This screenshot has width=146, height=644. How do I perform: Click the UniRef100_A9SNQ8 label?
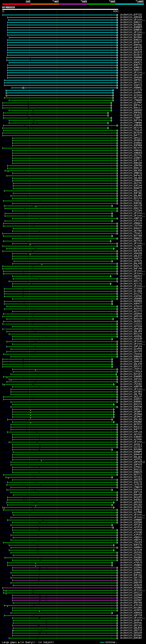point(131,588)
